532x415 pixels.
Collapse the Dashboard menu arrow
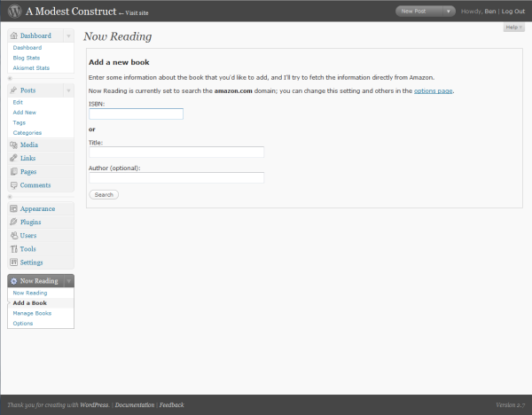(x=68, y=35)
